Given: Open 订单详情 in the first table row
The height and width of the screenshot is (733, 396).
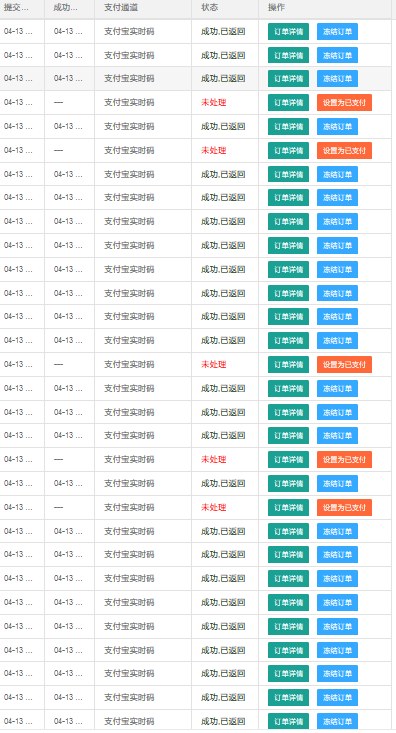Looking at the screenshot, I should click(288, 31).
